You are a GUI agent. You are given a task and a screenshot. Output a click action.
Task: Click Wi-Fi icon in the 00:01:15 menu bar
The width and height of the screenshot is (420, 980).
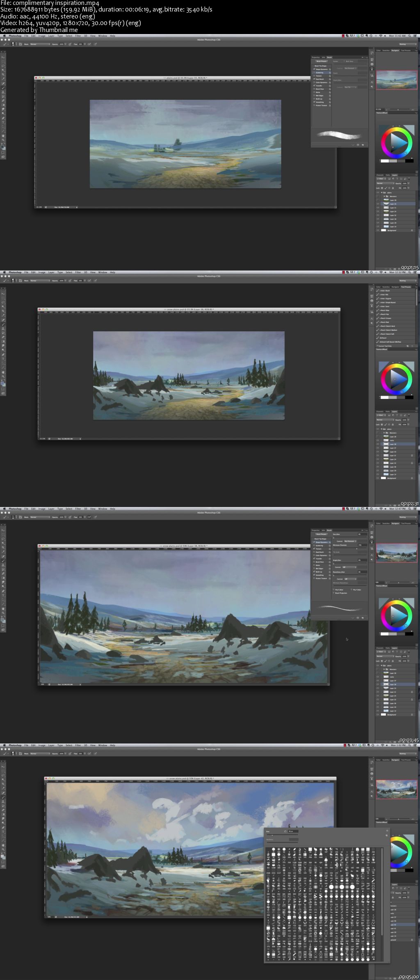pyautogui.click(x=381, y=36)
